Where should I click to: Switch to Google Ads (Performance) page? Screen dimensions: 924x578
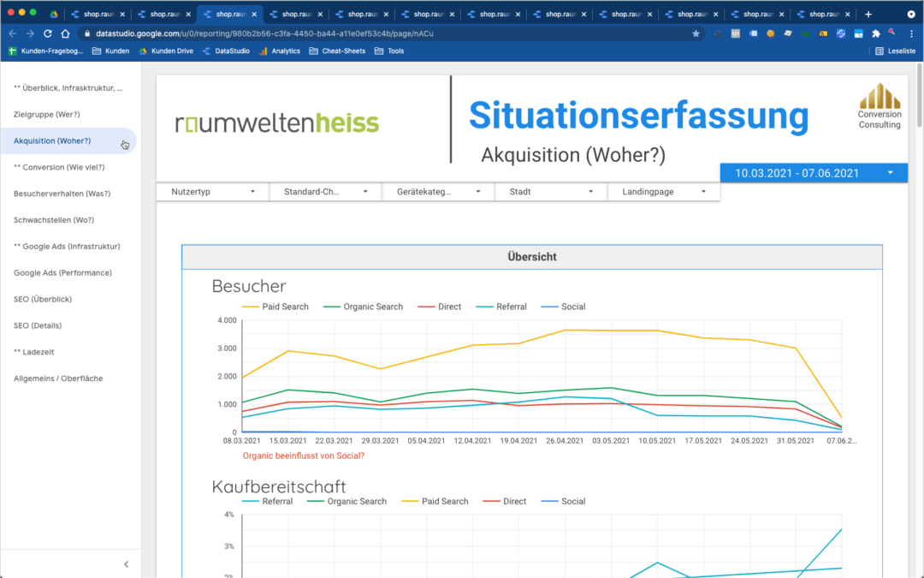tap(62, 273)
